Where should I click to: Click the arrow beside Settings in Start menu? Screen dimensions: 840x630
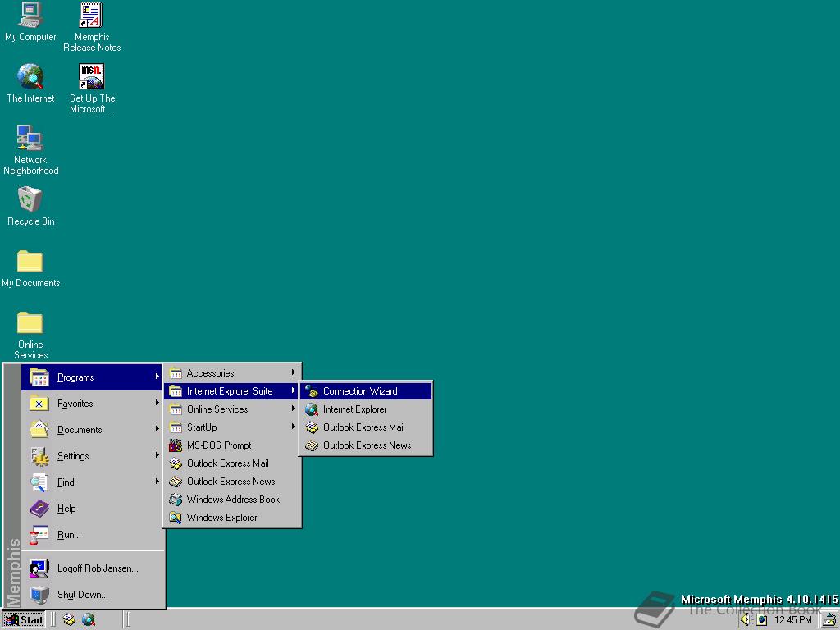157,454
